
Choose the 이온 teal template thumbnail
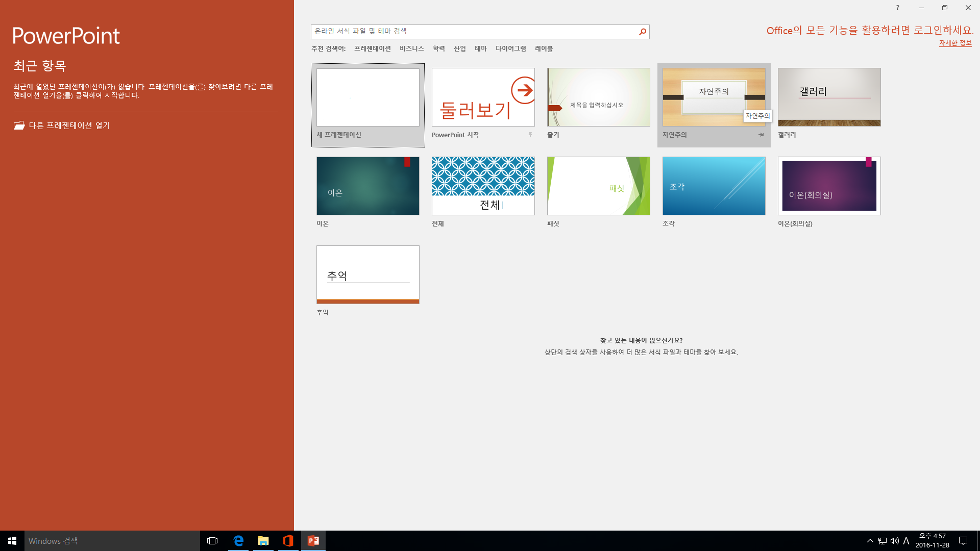pos(368,186)
